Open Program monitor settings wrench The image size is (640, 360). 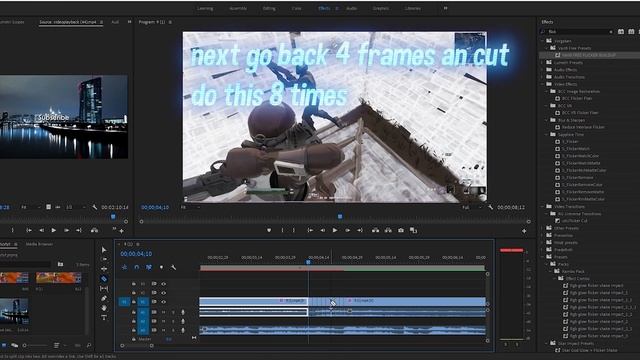490,207
